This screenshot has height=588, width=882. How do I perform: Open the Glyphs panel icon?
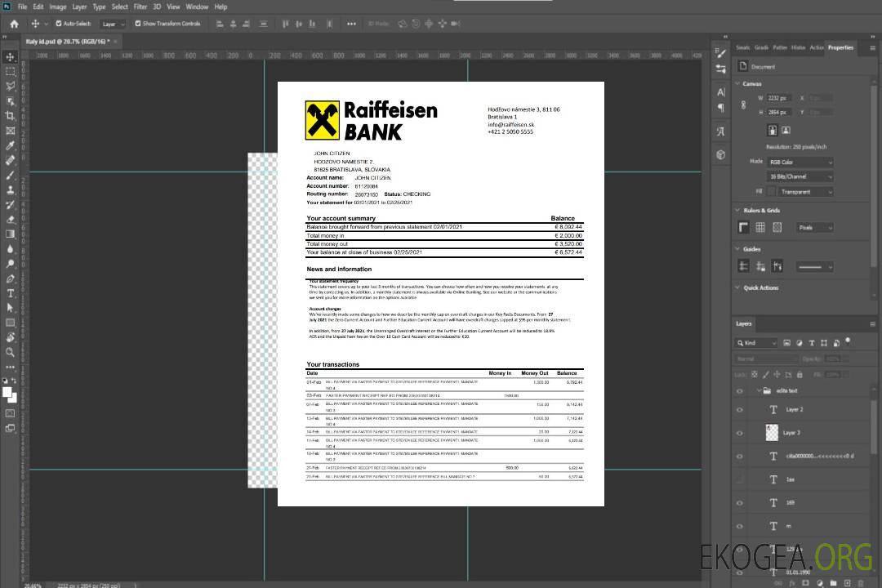click(720, 131)
